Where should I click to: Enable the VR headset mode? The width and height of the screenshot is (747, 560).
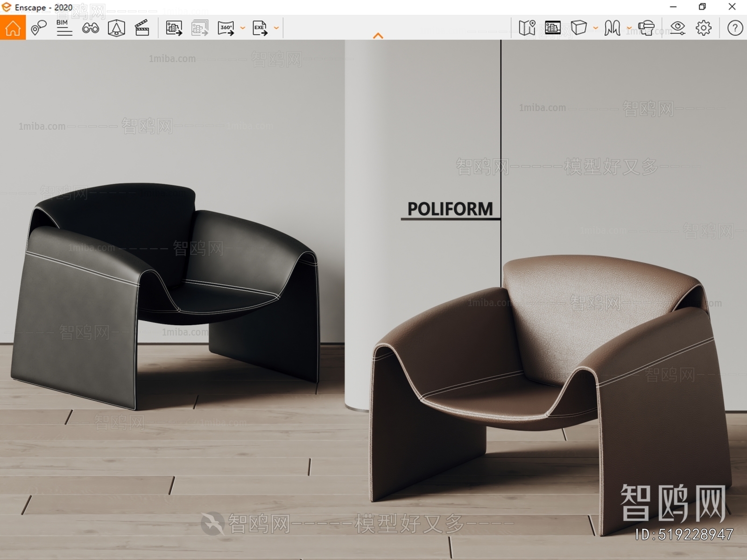646,28
